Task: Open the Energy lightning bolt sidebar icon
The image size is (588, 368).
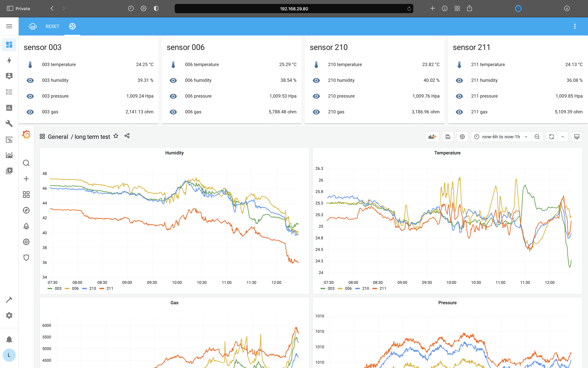Action: tap(9, 60)
